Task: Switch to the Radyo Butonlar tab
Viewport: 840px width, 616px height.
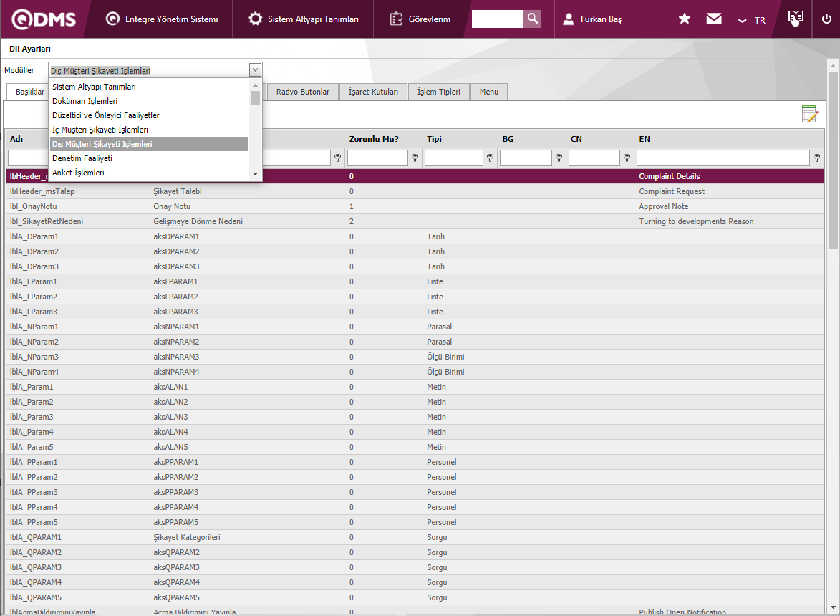Action: coord(302,92)
